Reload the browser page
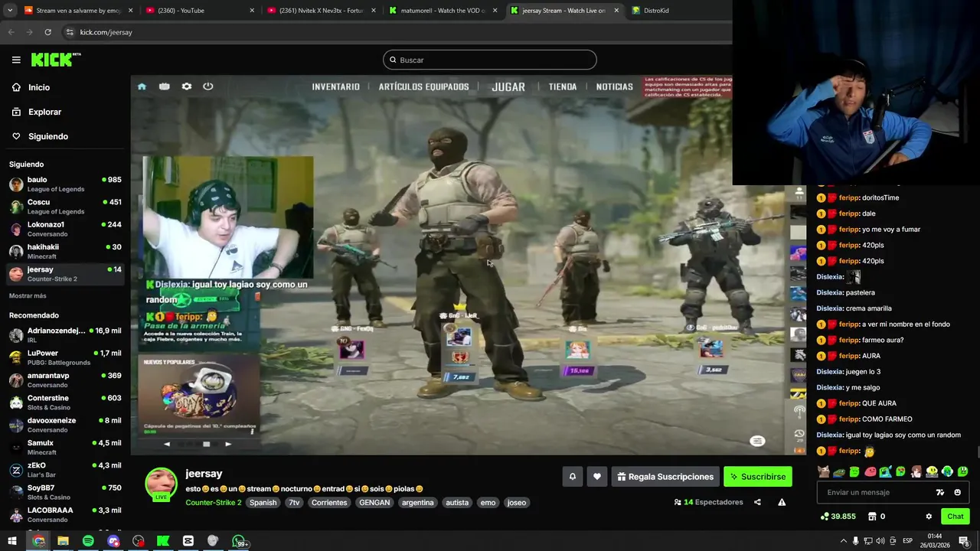980x551 pixels. pyautogui.click(x=47, y=32)
